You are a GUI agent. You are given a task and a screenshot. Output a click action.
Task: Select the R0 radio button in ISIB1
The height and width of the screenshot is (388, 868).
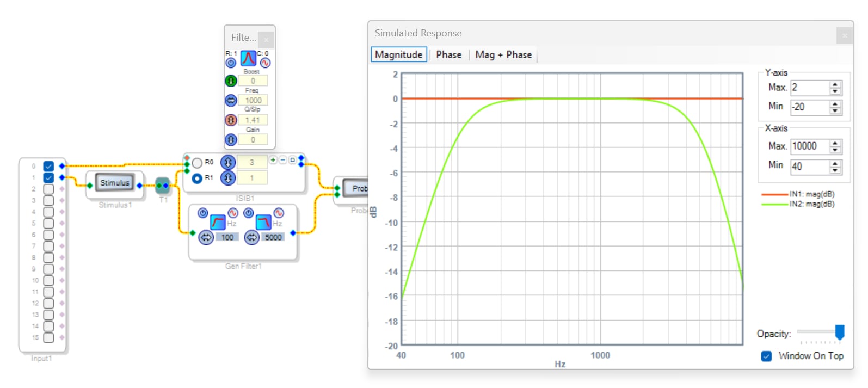point(197,163)
